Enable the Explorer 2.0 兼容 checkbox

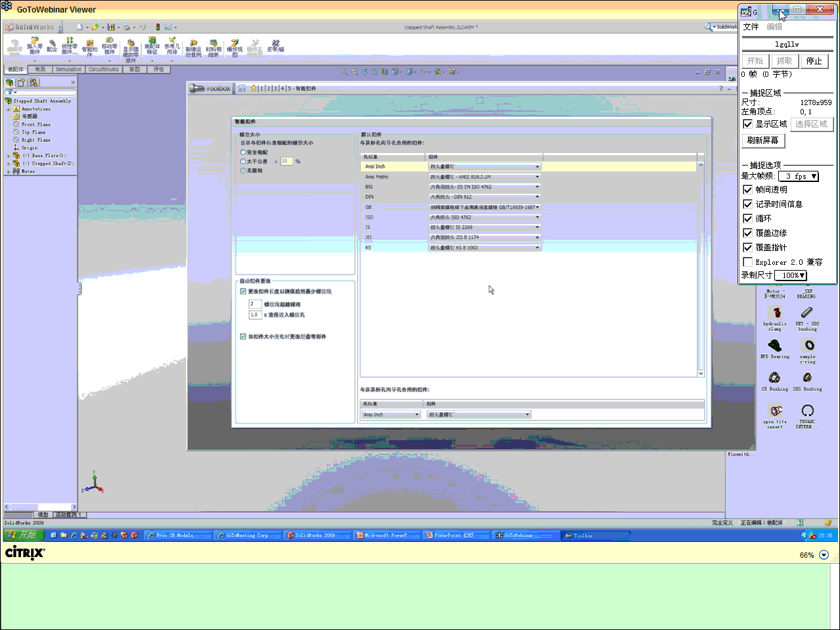coord(747,261)
